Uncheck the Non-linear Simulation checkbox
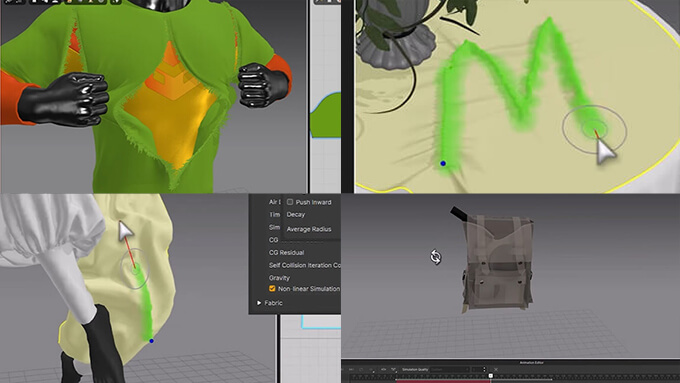The width and height of the screenshot is (680, 383). pos(272,288)
